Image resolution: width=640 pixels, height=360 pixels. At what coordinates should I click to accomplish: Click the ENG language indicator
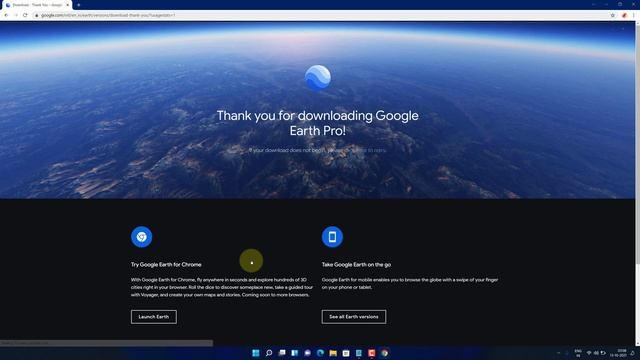(x=578, y=353)
